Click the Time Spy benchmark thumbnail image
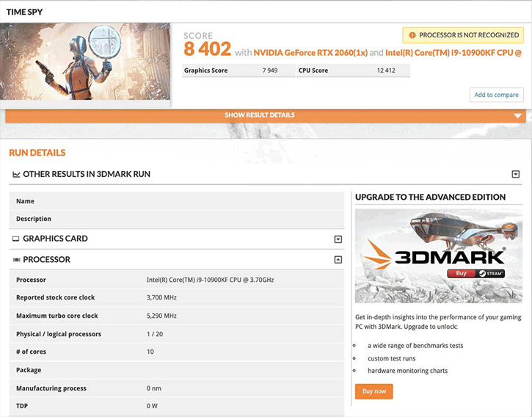 (x=85, y=62)
